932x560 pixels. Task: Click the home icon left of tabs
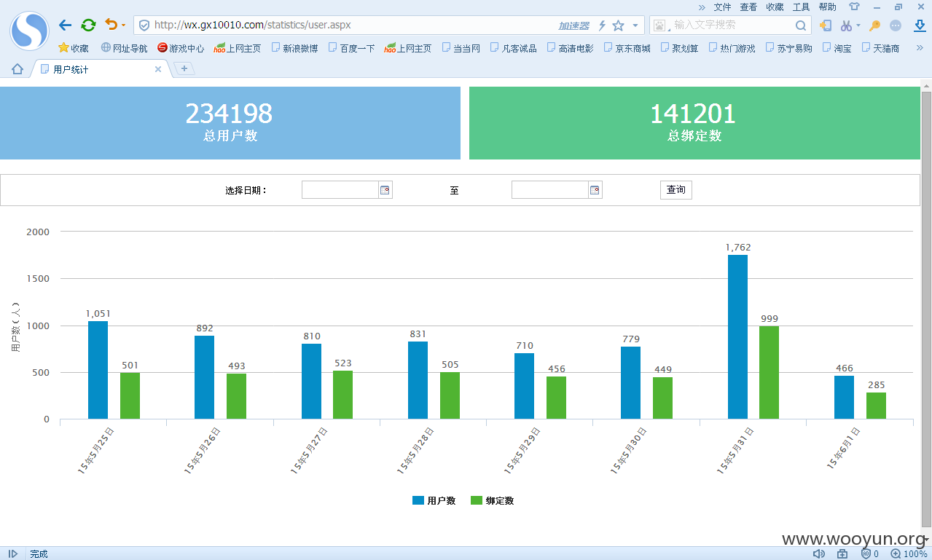pyautogui.click(x=17, y=69)
